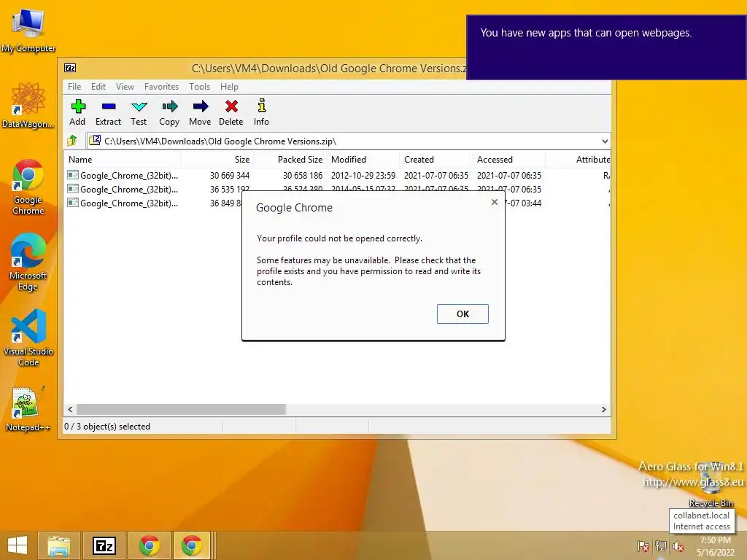Open Windows Start button

point(18,545)
